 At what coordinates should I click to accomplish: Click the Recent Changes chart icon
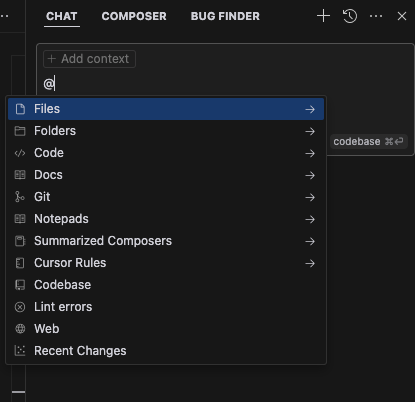(20, 351)
